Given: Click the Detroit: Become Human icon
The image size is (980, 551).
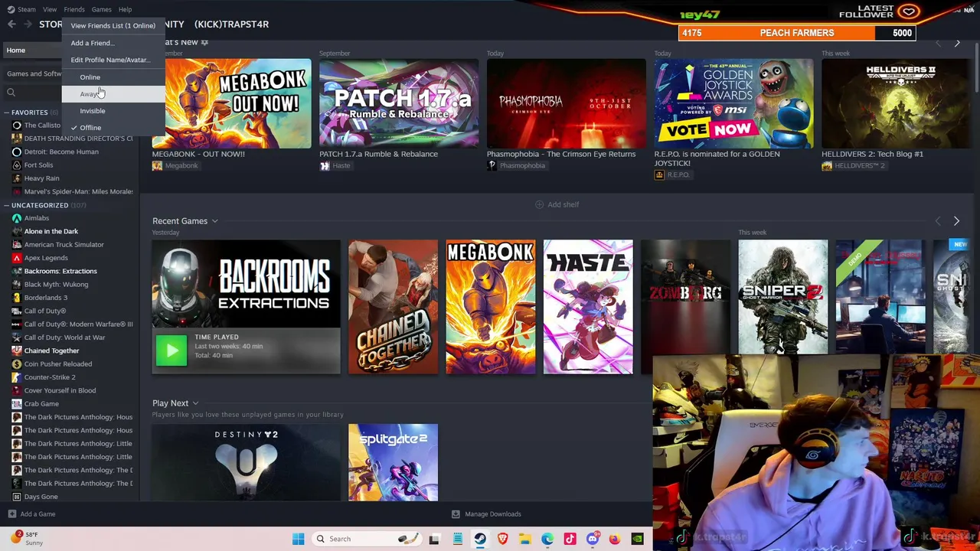Looking at the screenshot, I should coord(17,152).
